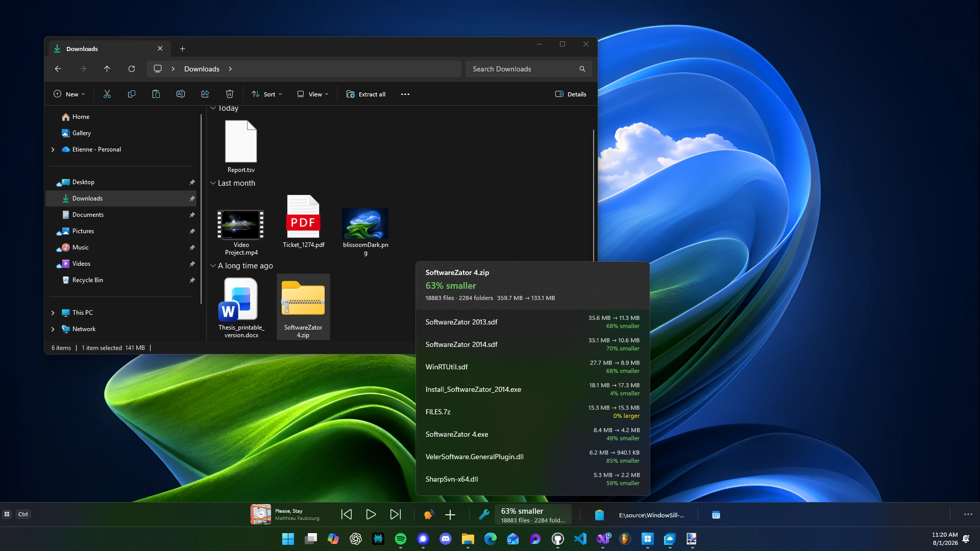The image size is (980, 551).
Task: Open Spotify from the taskbar
Action: [401, 539]
